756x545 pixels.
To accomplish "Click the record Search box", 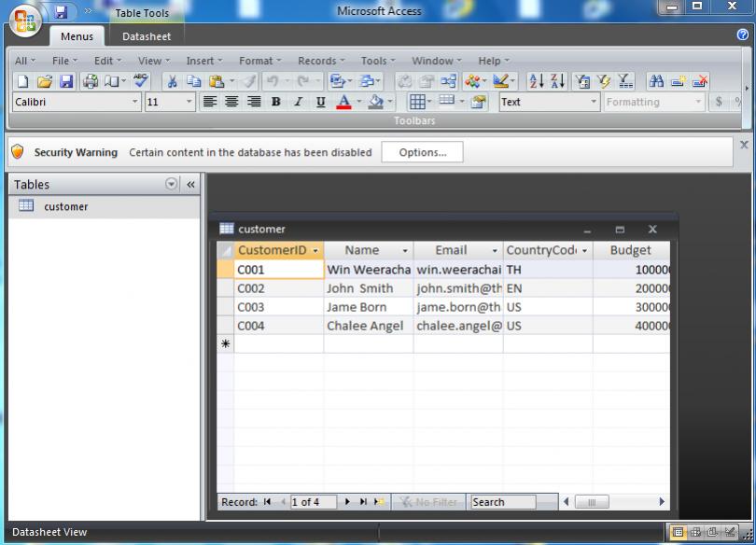I will pyautogui.click(x=503, y=502).
